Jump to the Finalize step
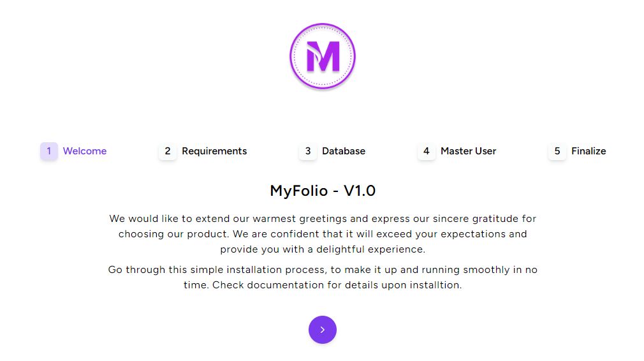Screen dimensions: 644x361 (589, 151)
